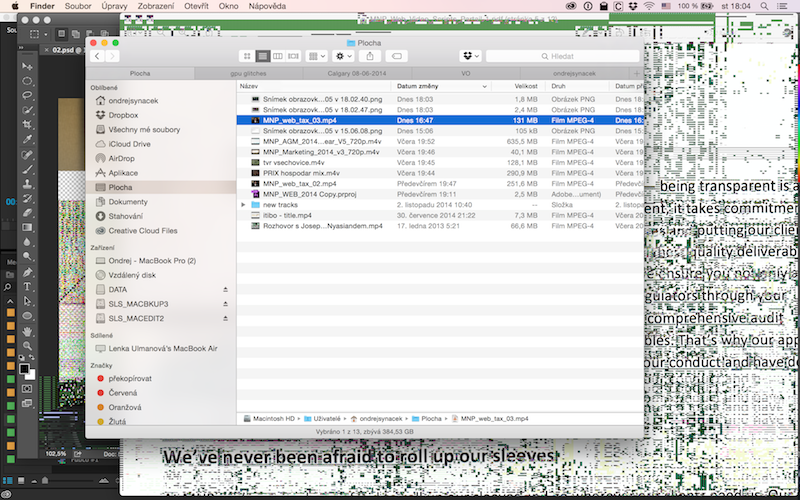Screen dimensions: 800x500
Task: Open the Zobrazení menu in menu bar
Action: pyautogui.click(x=156, y=6)
